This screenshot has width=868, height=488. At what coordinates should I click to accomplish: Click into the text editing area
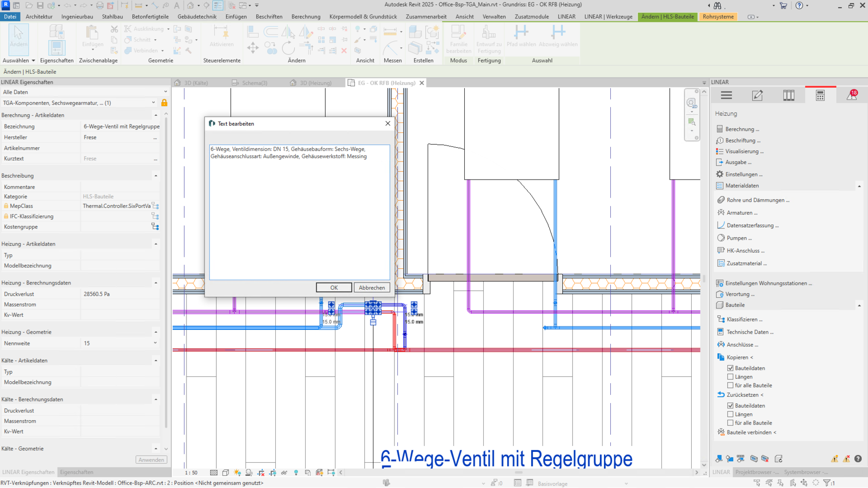point(299,215)
